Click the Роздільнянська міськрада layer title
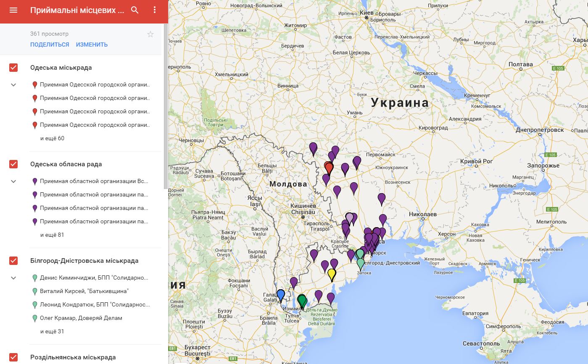This screenshot has width=588, height=364. pos(73,357)
